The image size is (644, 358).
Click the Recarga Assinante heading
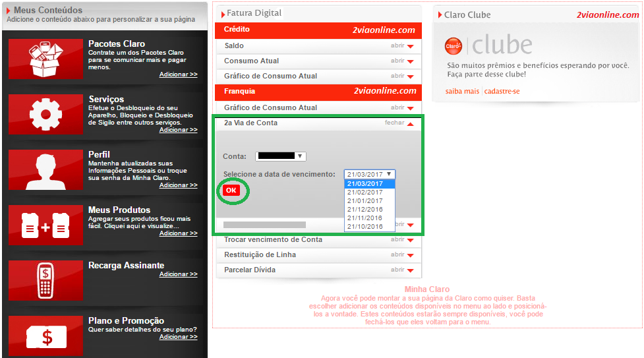pos(126,266)
